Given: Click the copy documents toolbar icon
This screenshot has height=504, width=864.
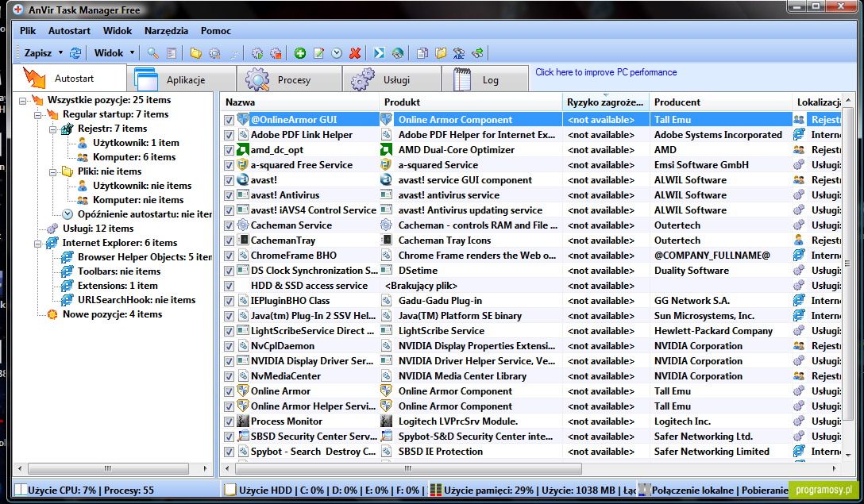Looking at the screenshot, I should pos(422,53).
